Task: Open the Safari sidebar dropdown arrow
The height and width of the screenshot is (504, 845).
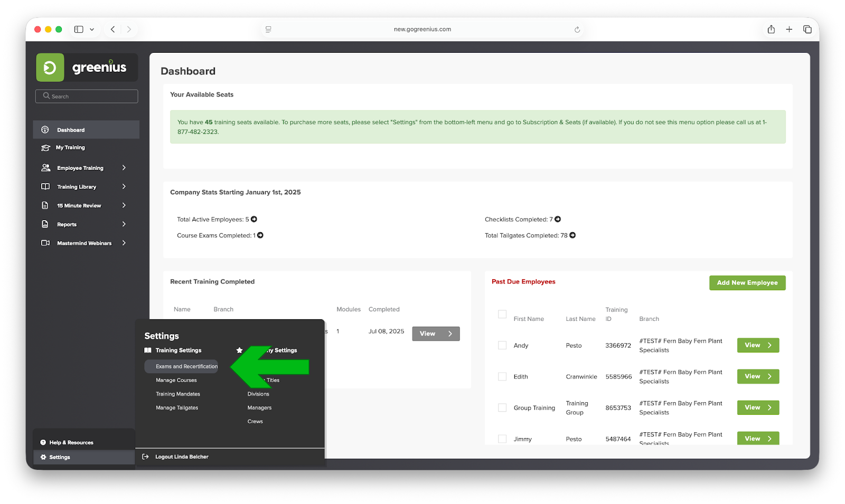Action: point(92,30)
